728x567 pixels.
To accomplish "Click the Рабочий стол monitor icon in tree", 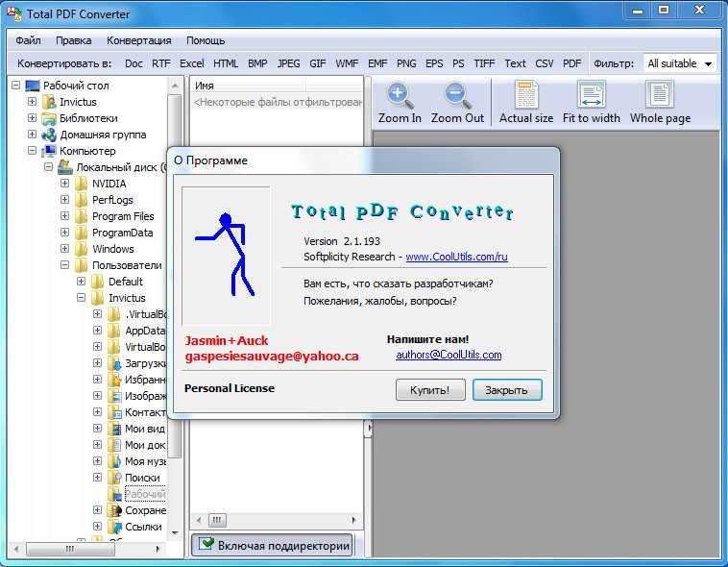I will (32, 86).
